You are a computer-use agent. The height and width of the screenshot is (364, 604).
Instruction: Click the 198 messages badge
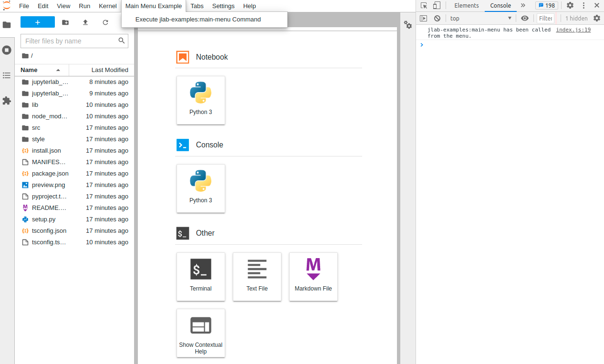(x=547, y=6)
